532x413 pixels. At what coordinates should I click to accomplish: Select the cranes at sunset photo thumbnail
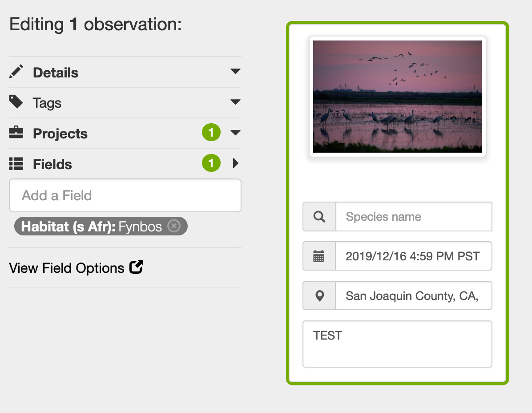[x=397, y=97]
